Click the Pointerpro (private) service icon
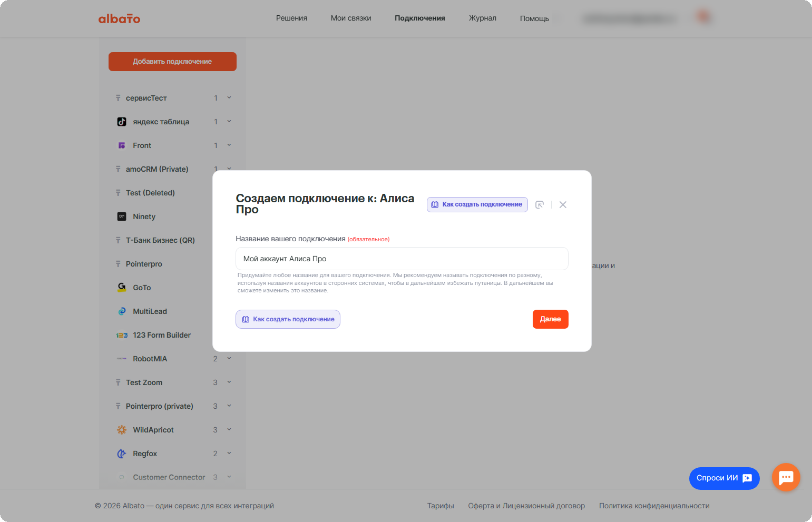Image resolution: width=812 pixels, height=522 pixels. [118, 406]
